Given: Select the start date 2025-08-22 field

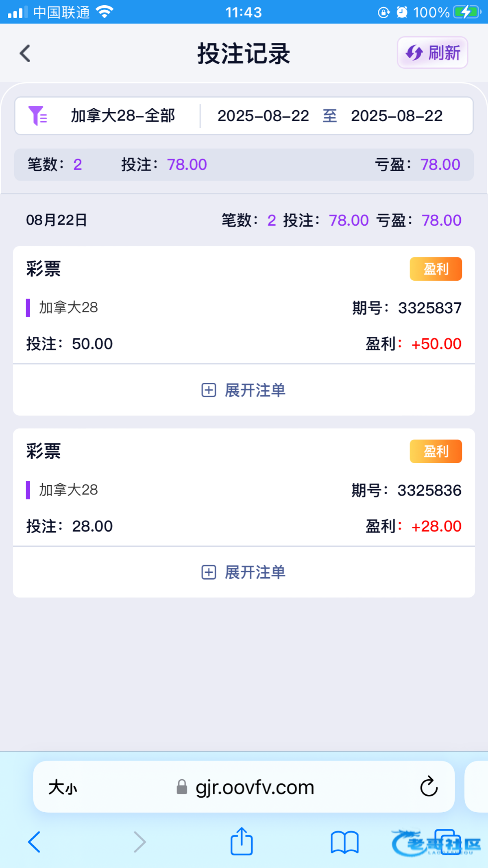Looking at the screenshot, I should point(263,116).
